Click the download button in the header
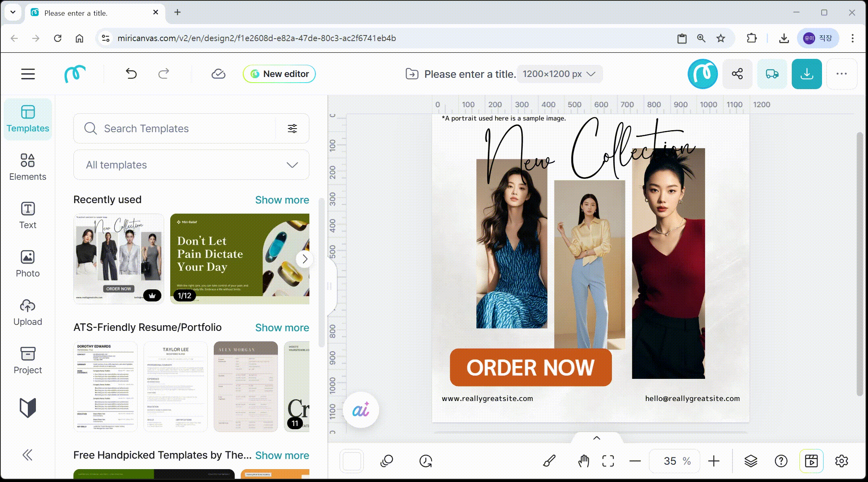 click(x=806, y=74)
